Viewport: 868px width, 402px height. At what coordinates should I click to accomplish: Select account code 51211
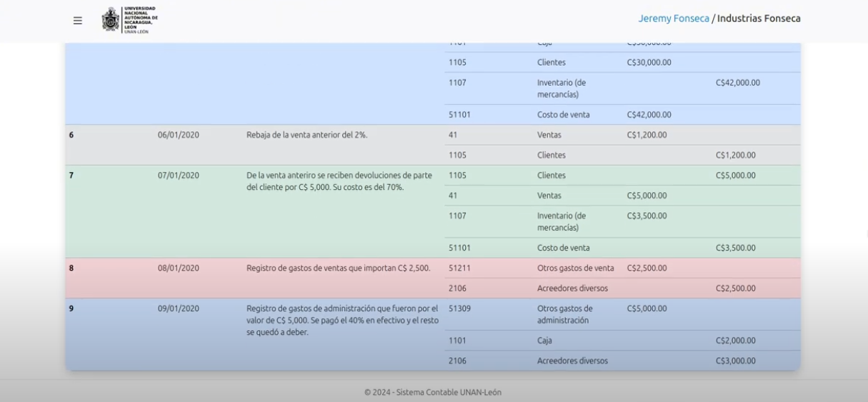459,268
